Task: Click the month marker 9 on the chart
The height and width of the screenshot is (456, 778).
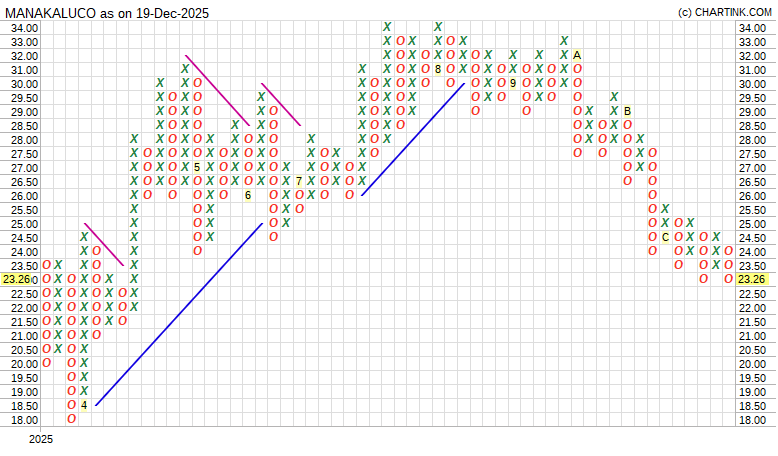Action: pyautogui.click(x=513, y=83)
